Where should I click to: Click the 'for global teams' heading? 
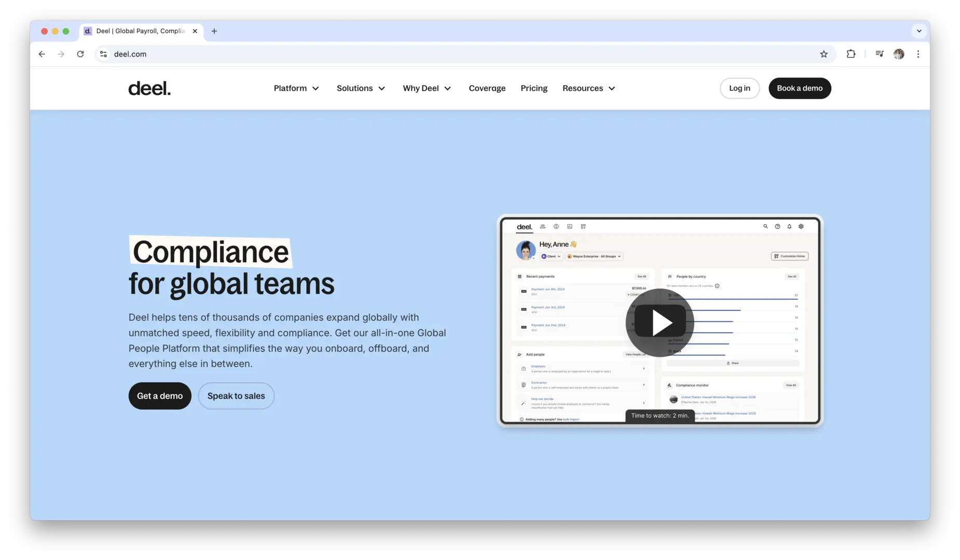click(231, 284)
